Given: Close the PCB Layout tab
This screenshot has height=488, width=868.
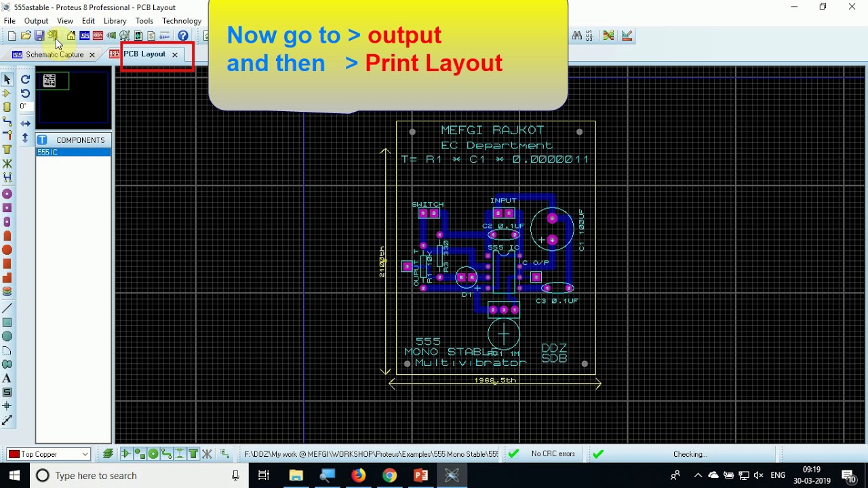Looking at the screenshot, I should [174, 55].
